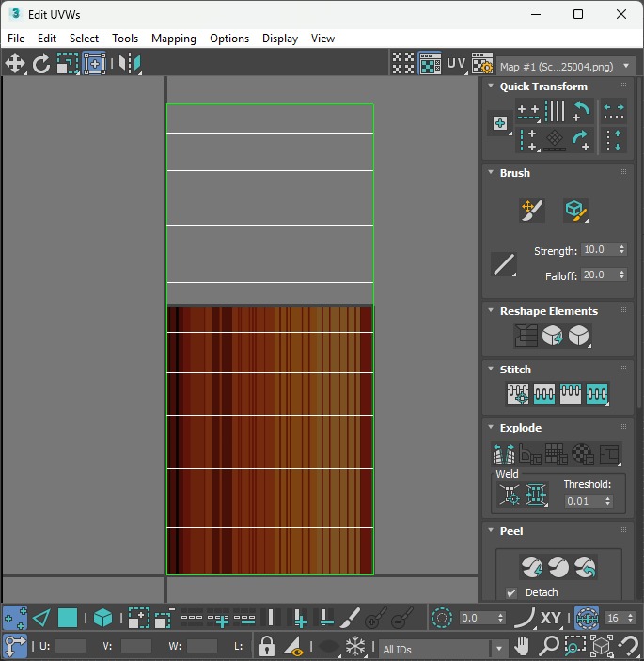Viewport: 644px width, 661px height.
Task: Collapse the Peel rollout
Action: (491, 530)
